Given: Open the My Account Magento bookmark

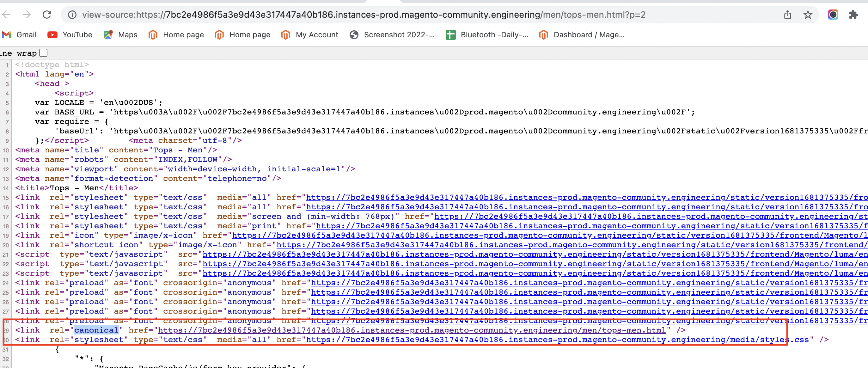Looking at the screenshot, I should coord(309,34).
